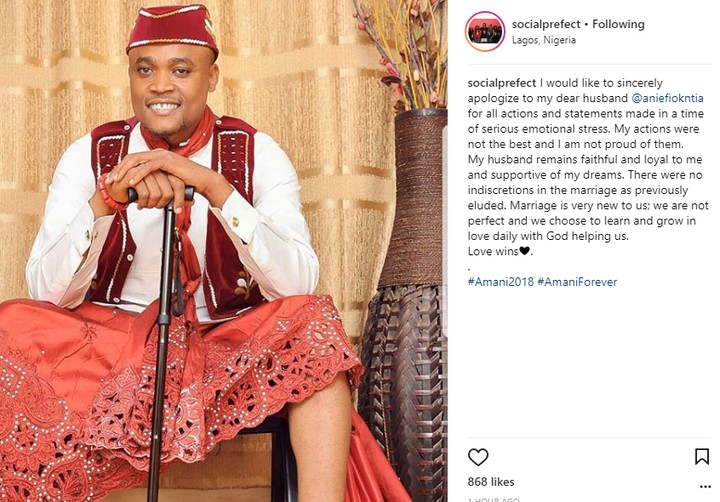Click socialprefect username in the caption

pos(501,83)
